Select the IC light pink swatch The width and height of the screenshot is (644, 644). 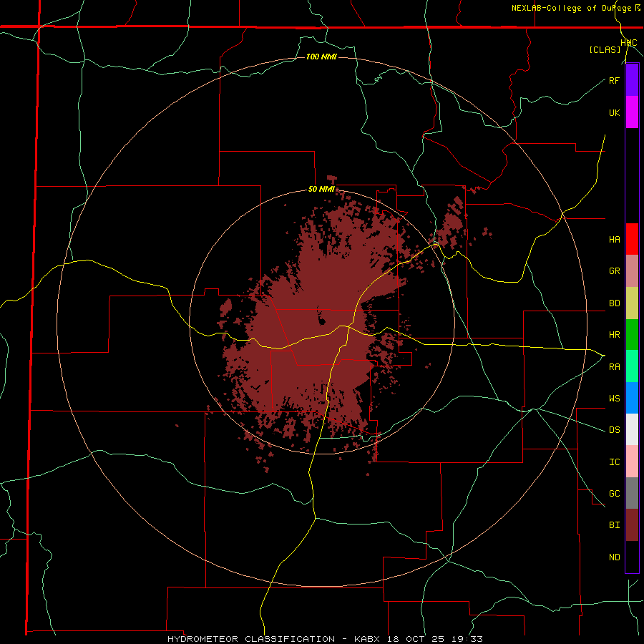click(632, 462)
